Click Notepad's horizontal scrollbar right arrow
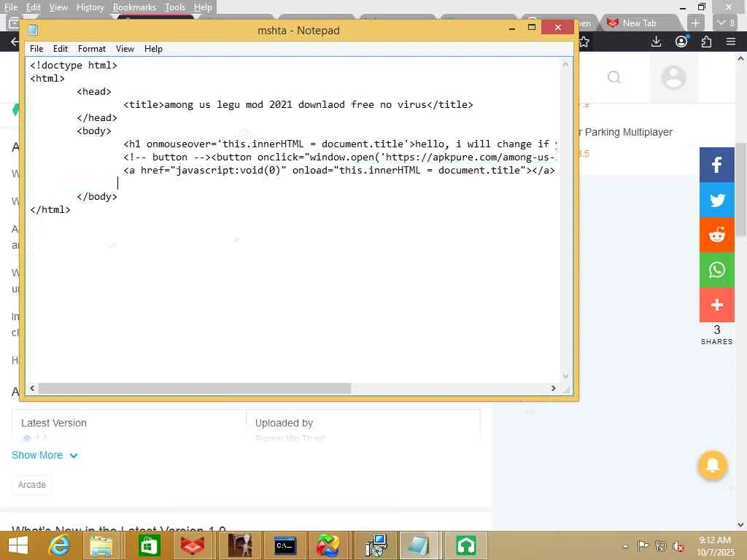Viewport: 747px width, 560px height. 553,389
